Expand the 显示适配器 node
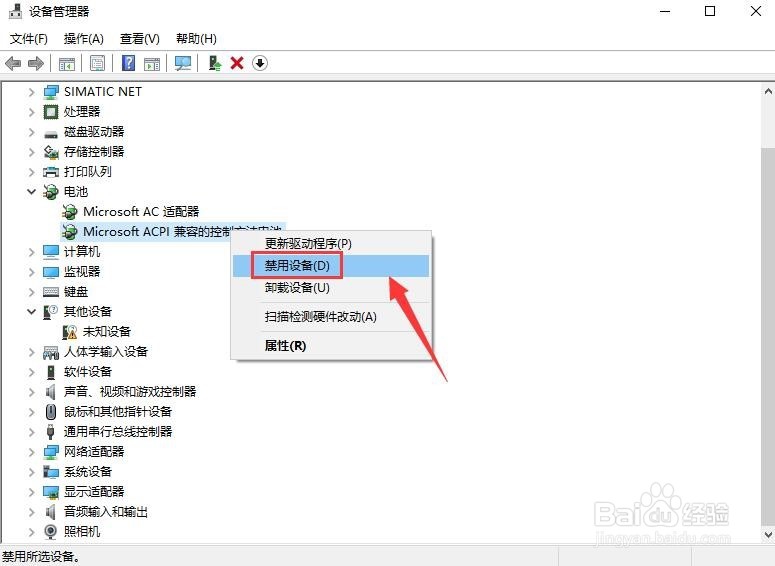Viewport: 775px width, 566px height. click(x=32, y=492)
